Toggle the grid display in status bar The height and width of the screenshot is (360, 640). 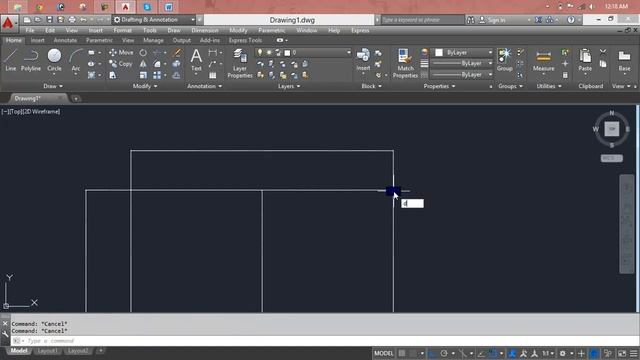pos(402,353)
